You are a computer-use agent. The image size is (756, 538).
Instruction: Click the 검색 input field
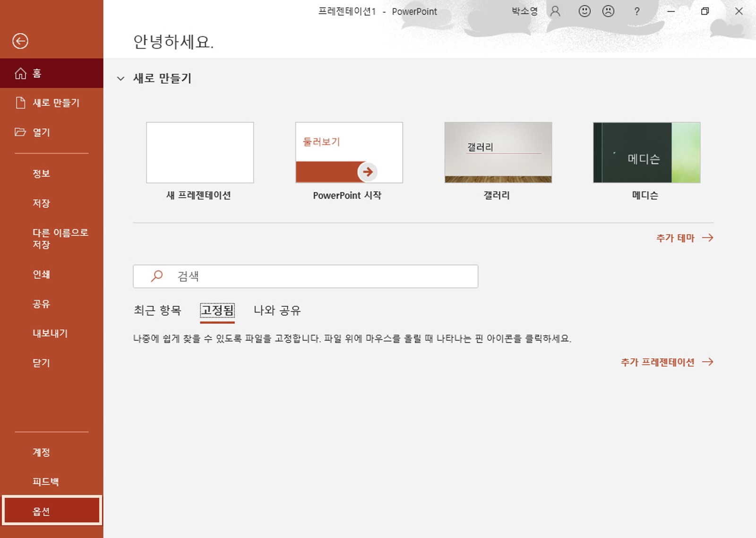(x=306, y=276)
